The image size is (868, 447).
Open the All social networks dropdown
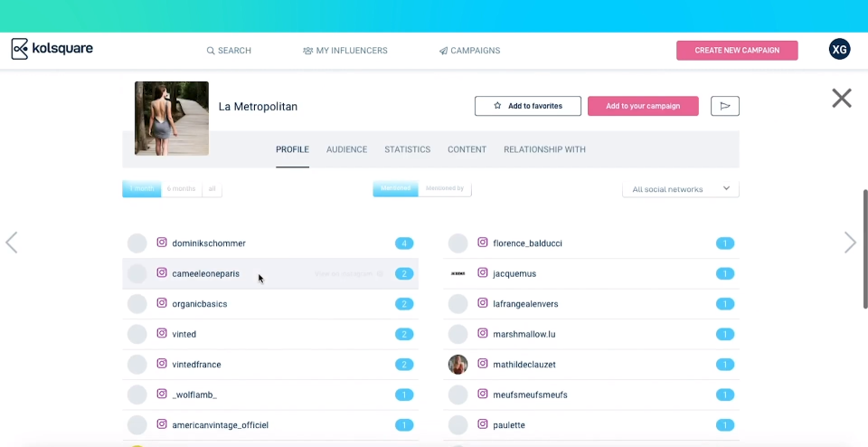[x=680, y=189]
